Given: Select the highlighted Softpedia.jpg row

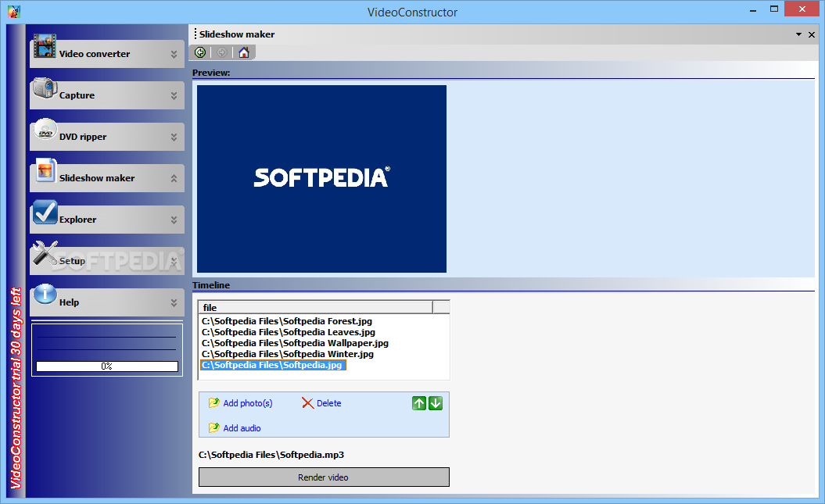Looking at the screenshot, I should point(273,365).
